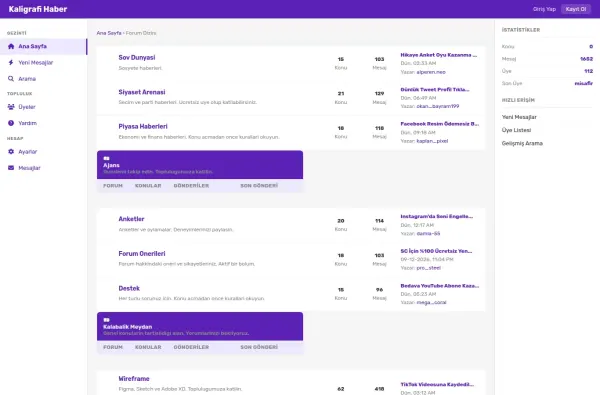Viewport: 600px width, 395px height.
Task: Click the 129 Mesaj count for Siyaset Arenasi
Action: pos(379,94)
